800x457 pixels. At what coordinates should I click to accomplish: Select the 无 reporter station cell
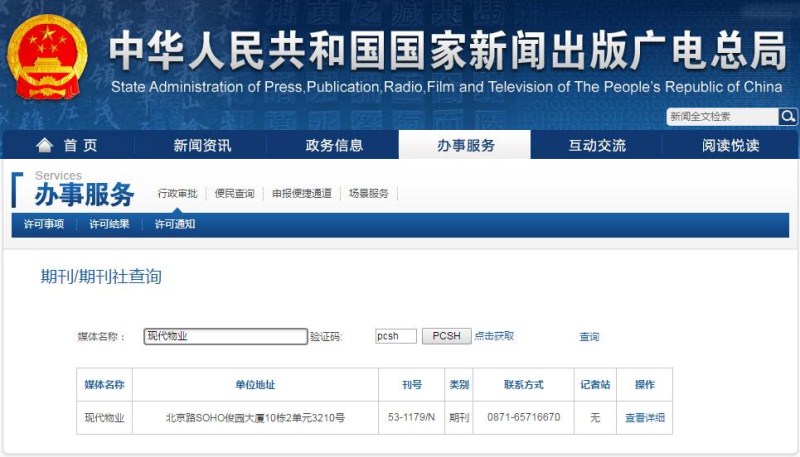(x=595, y=418)
